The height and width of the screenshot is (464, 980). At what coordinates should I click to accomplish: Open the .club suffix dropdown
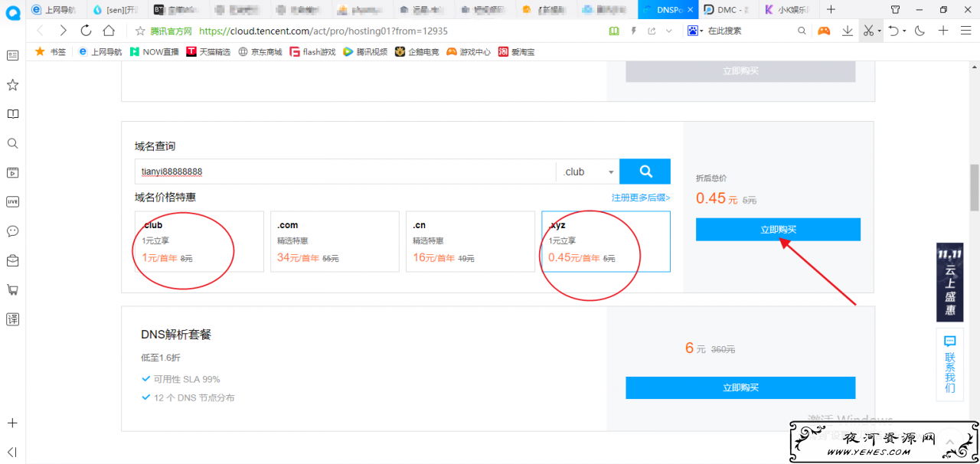(588, 172)
